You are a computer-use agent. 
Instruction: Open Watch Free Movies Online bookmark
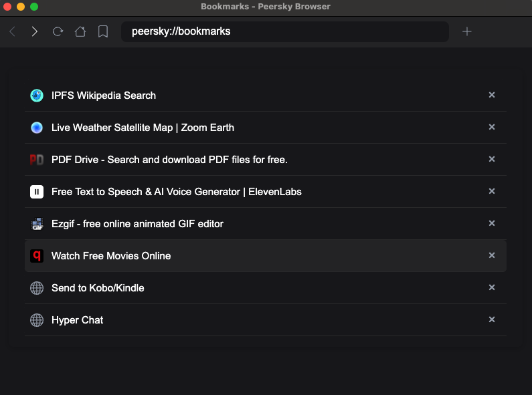(x=111, y=256)
